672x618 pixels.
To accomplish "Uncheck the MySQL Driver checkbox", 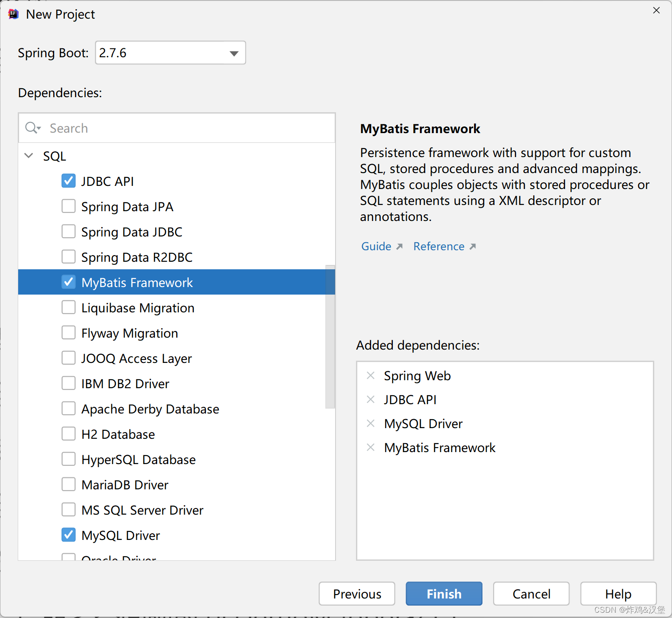I will (x=68, y=535).
